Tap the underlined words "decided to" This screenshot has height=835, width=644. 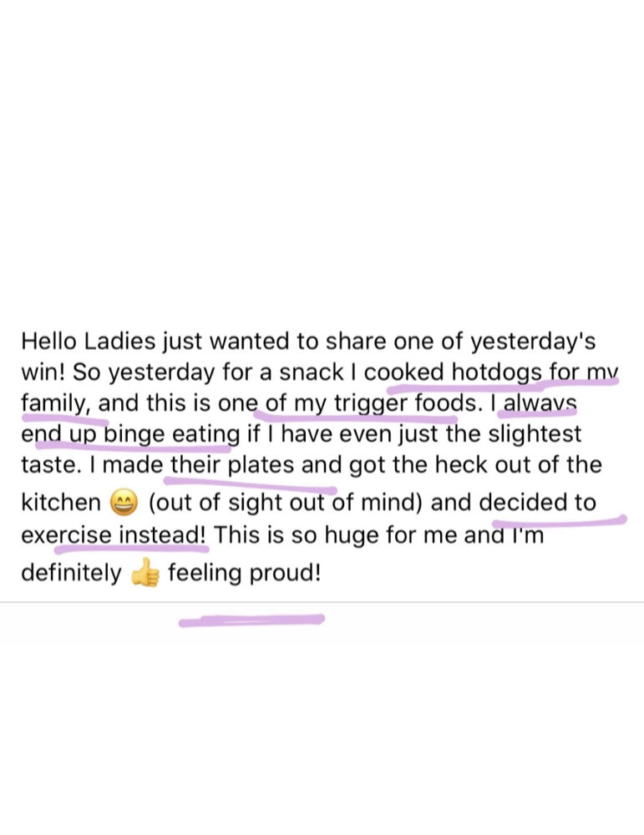(x=537, y=503)
